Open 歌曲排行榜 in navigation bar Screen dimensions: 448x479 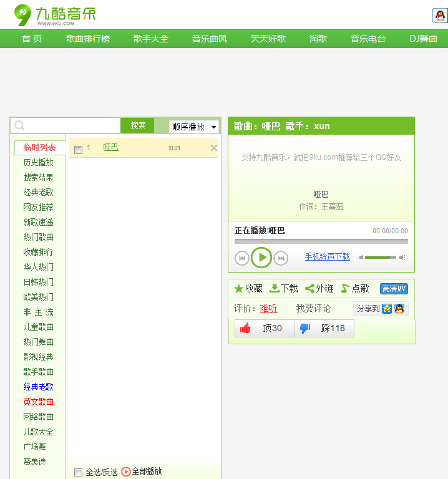[88, 39]
